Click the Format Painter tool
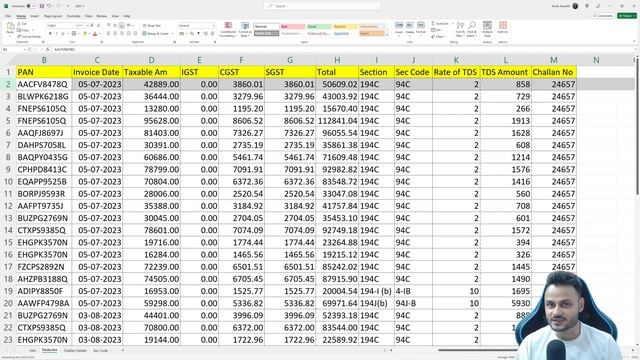Screen dimensions: 640x360 (x=29, y=36)
